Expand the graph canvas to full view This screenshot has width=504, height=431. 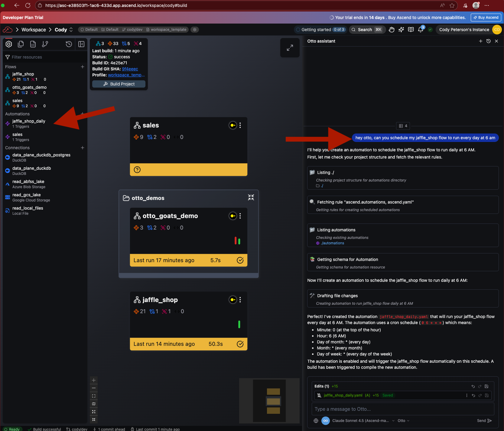tap(290, 48)
